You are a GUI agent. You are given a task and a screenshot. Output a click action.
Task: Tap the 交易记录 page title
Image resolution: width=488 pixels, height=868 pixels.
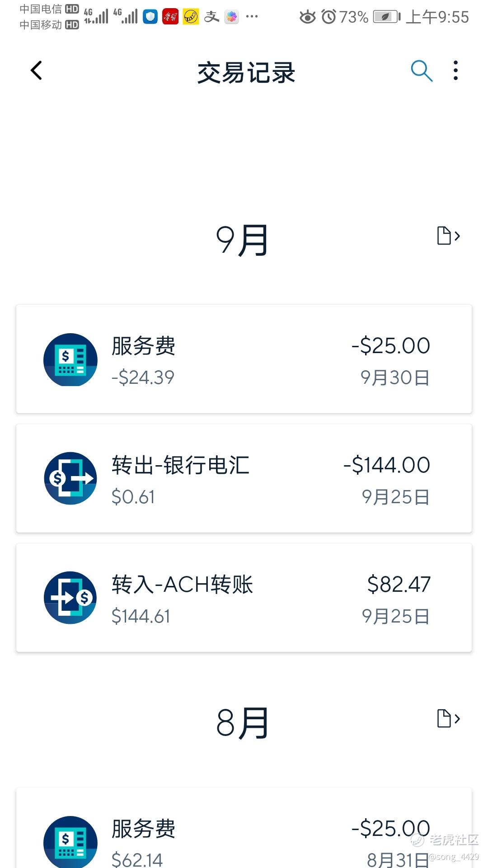pos(246,72)
